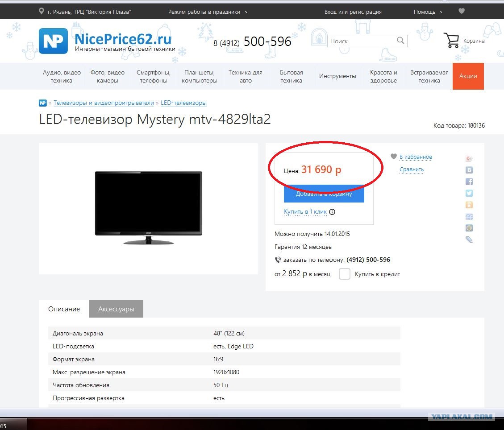Image resolution: width=504 pixels, height=430 pixels.
Task: Click the 'есть, Edge LED' value
Action: [233, 346]
